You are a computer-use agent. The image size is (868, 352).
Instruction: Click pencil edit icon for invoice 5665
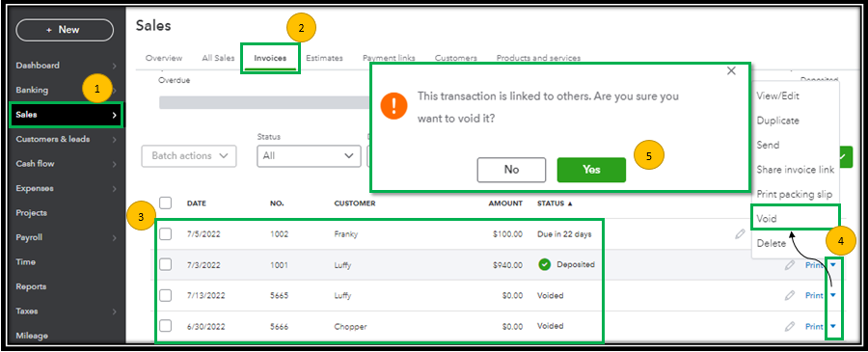click(790, 295)
